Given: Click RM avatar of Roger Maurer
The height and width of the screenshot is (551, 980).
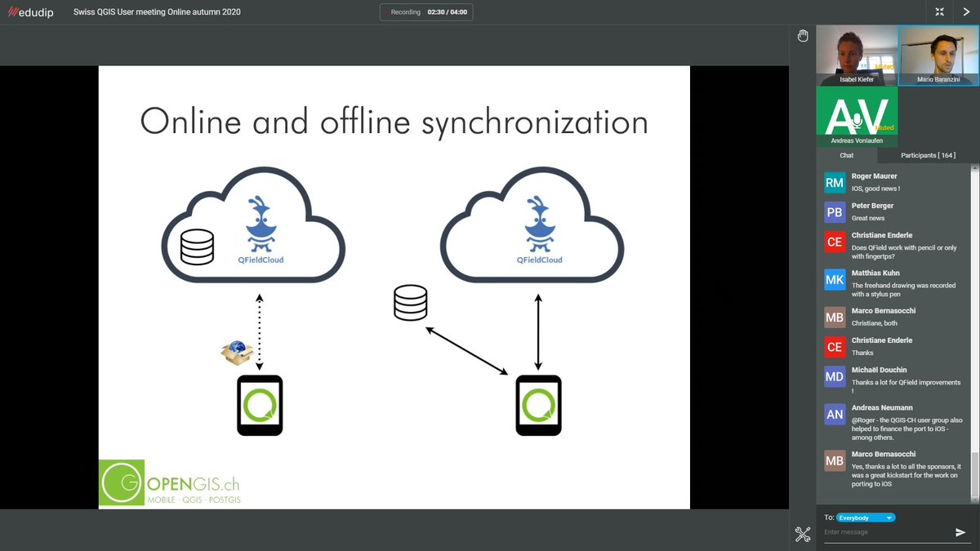Looking at the screenshot, I should pyautogui.click(x=835, y=183).
